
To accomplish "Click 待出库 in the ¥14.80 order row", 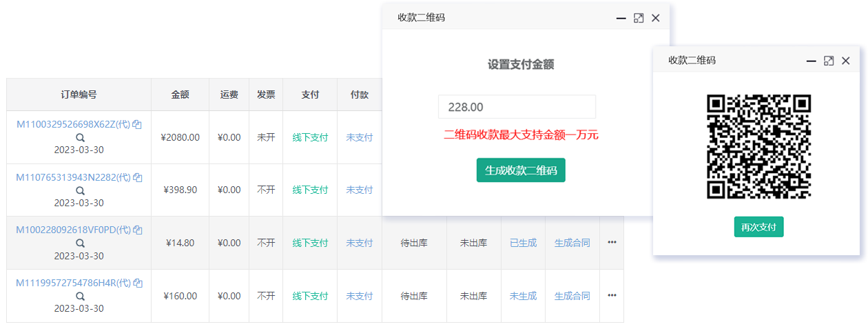I will pyautogui.click(x=414, y=243).
